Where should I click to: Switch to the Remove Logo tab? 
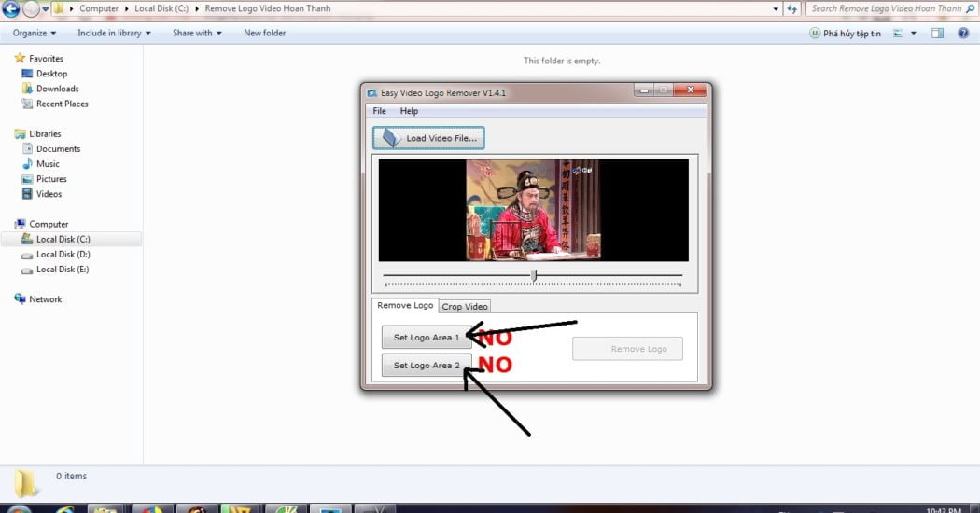point(405,306)
